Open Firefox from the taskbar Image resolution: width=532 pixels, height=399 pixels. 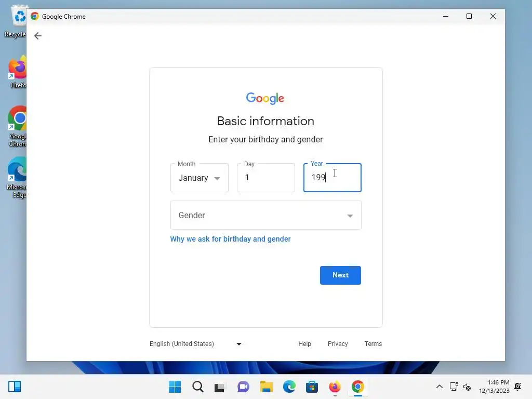[x=335, y=387]
